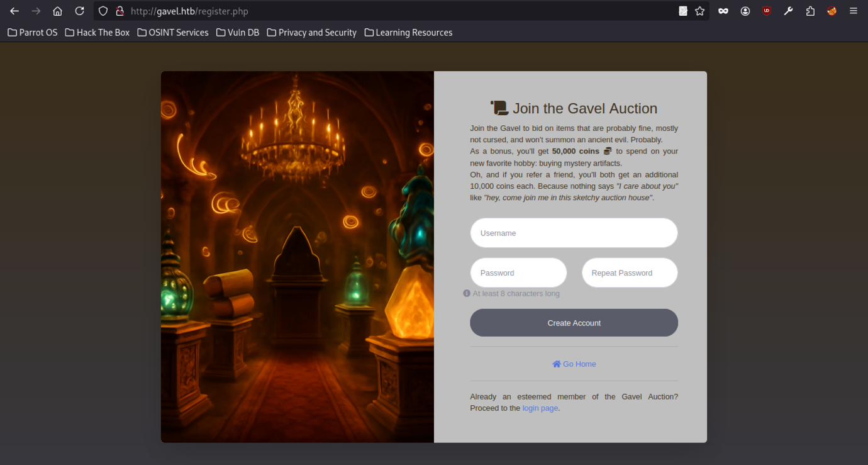
Task: Expand the OSINT Services bookmark folder
Action: pyautogui.click(x=172, y=33)
